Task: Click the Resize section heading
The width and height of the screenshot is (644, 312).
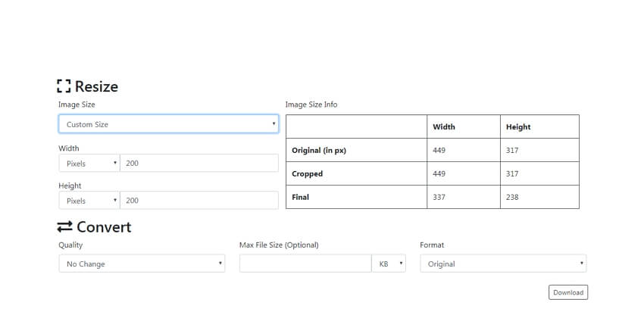Action: click(x=96, y=86)
